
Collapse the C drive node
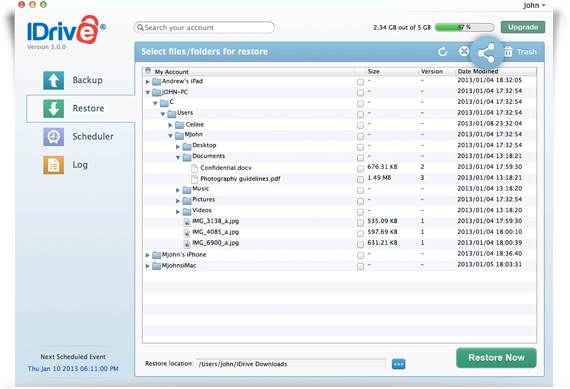point(155,104)
